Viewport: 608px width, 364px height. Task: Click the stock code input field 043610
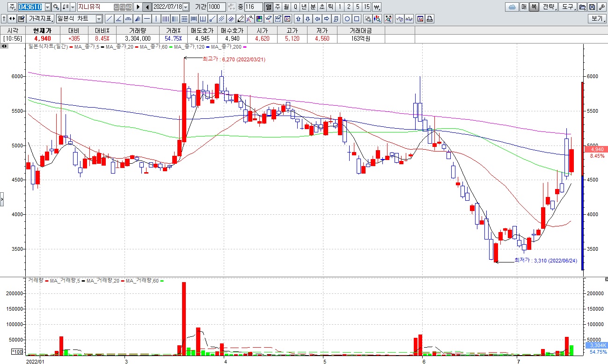31,7
